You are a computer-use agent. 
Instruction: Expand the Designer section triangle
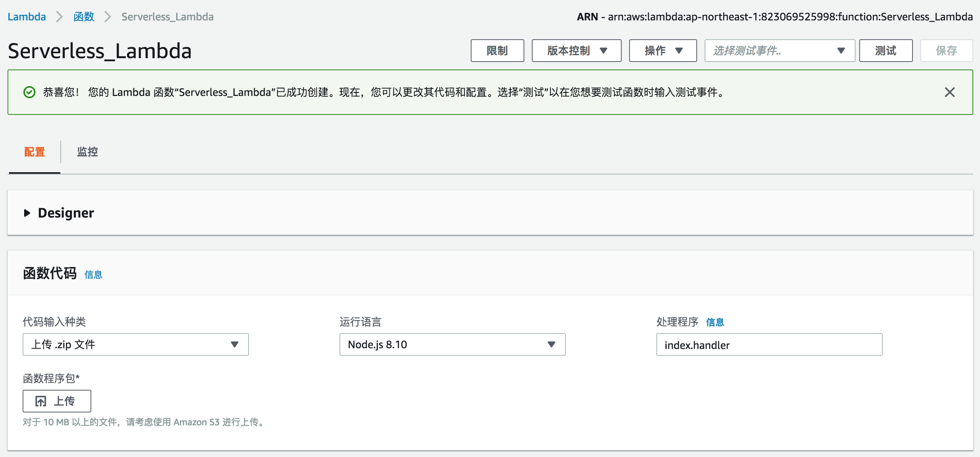tap(27, 213)
